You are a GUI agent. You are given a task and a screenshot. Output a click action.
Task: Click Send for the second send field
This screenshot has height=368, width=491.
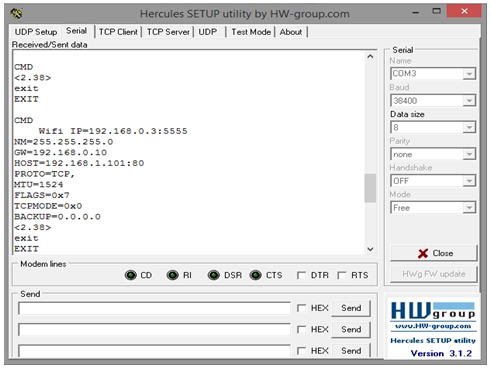pos(351,329)
